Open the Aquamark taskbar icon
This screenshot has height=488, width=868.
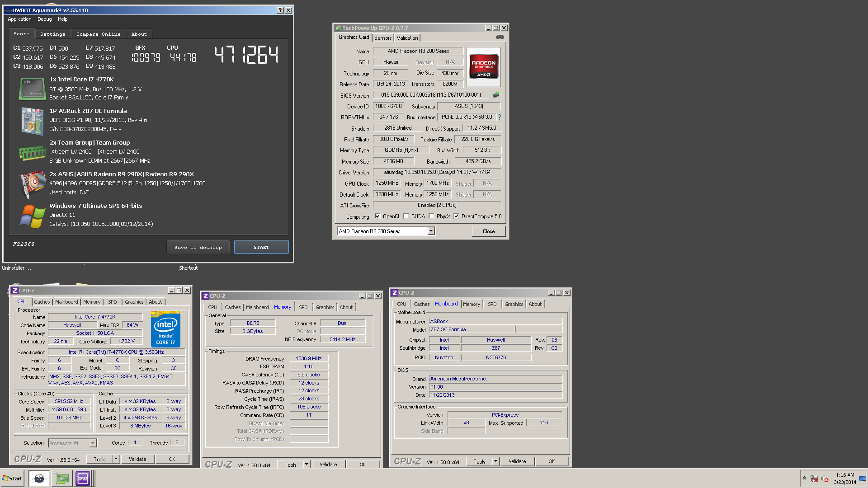pos(39,479)
